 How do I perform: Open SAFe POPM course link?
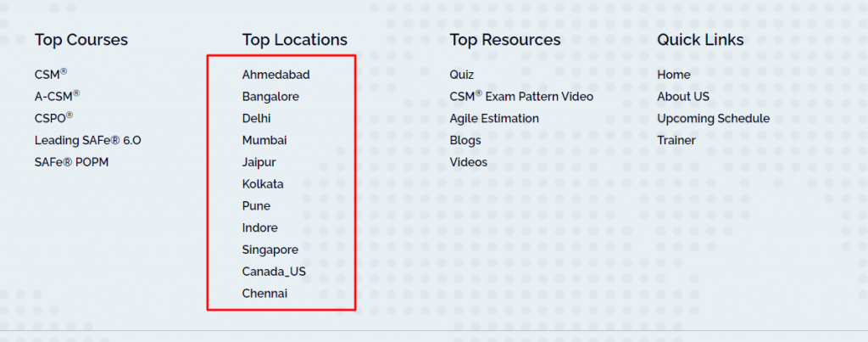click(x=71, y=162)
